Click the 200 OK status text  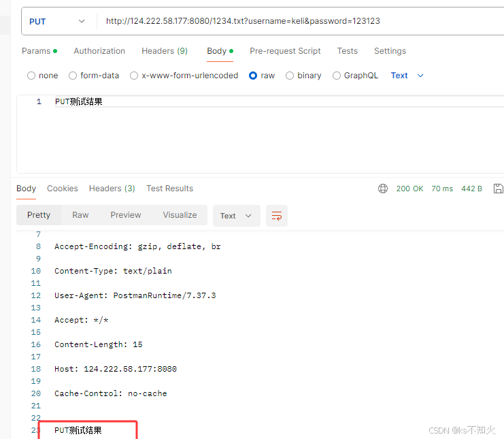point(409,189)
